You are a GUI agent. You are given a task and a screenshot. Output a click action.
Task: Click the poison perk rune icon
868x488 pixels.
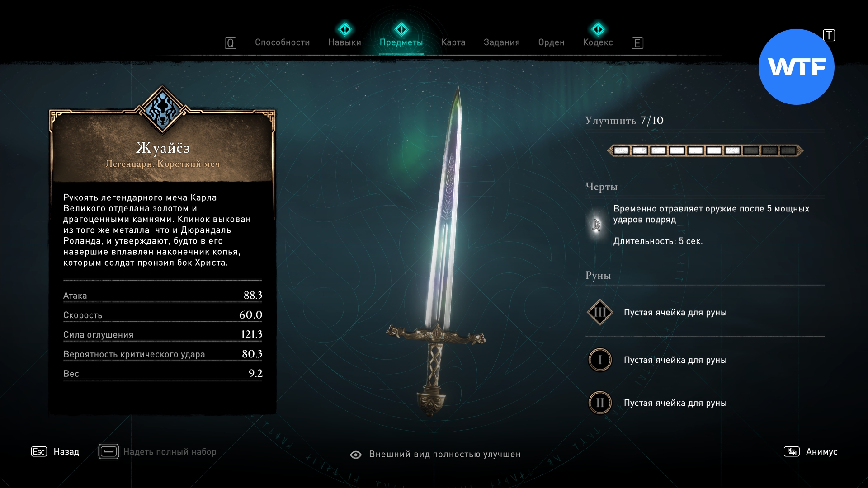pyautogui.click(x=597, y=225)
